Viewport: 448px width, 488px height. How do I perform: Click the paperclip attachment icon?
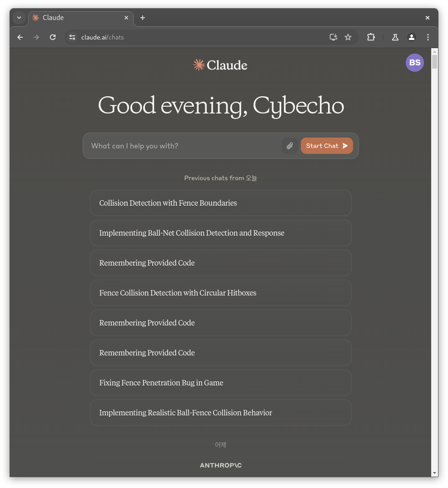[x=289, y=146]
